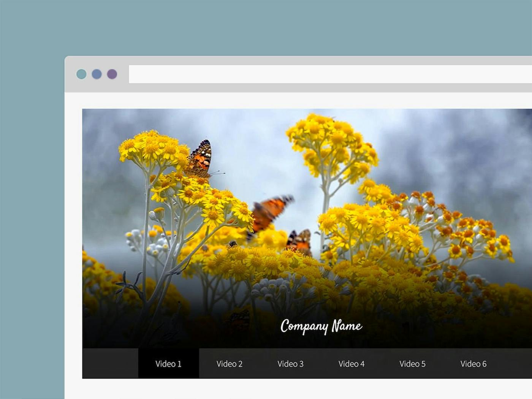This screenshot has width=532, height=399.
Task: Select the Video 2 tab
Action: [x=229, y=364]
